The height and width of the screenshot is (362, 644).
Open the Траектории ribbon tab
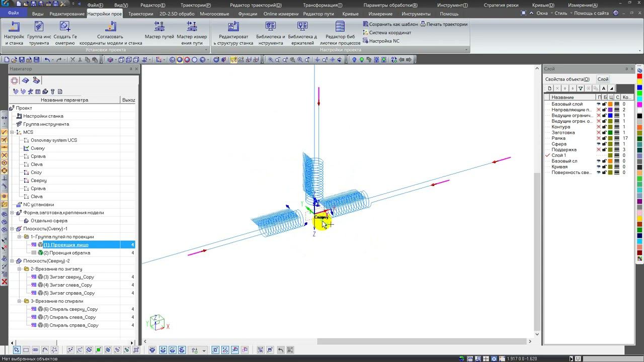(x=140, y=14)
